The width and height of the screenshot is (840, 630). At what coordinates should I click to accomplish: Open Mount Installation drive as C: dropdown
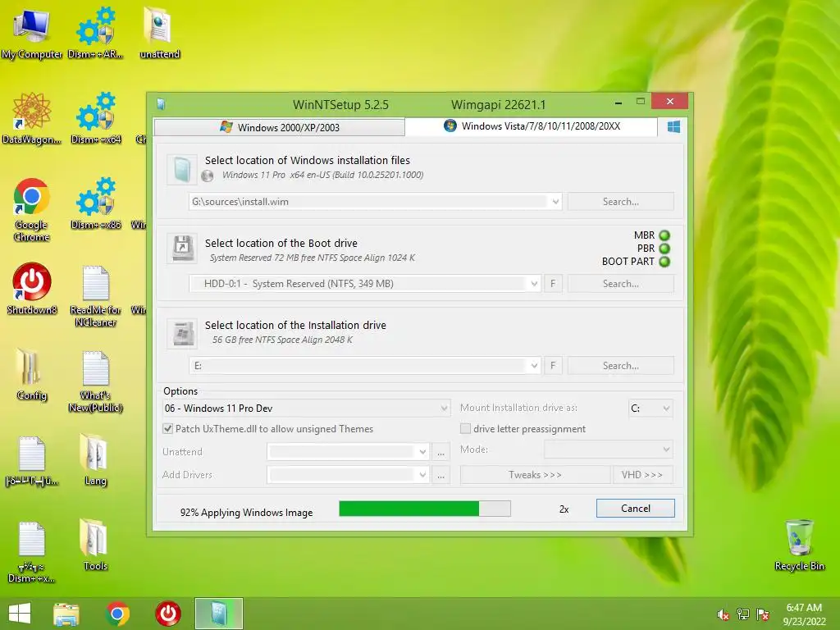pos(651,409)
